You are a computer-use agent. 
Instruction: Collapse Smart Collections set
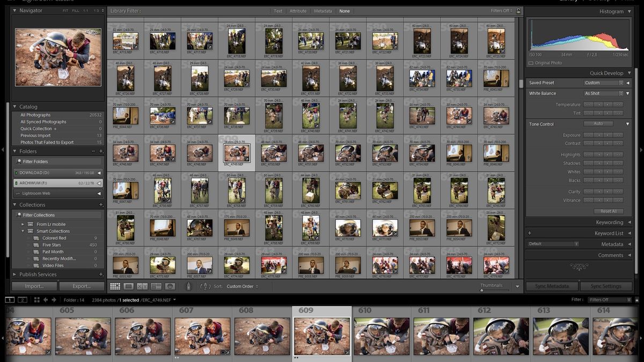(23, 231)
